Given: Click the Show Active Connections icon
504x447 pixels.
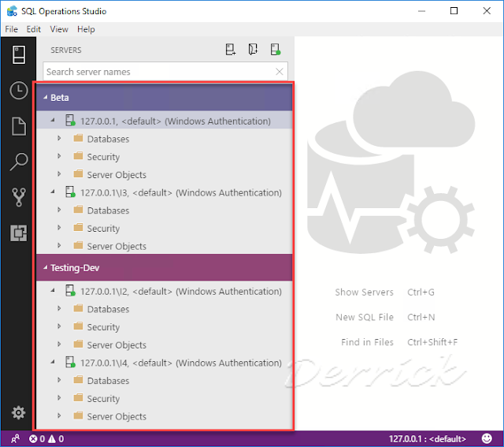Looking at the screenshot, I should [x=276, y=50].
